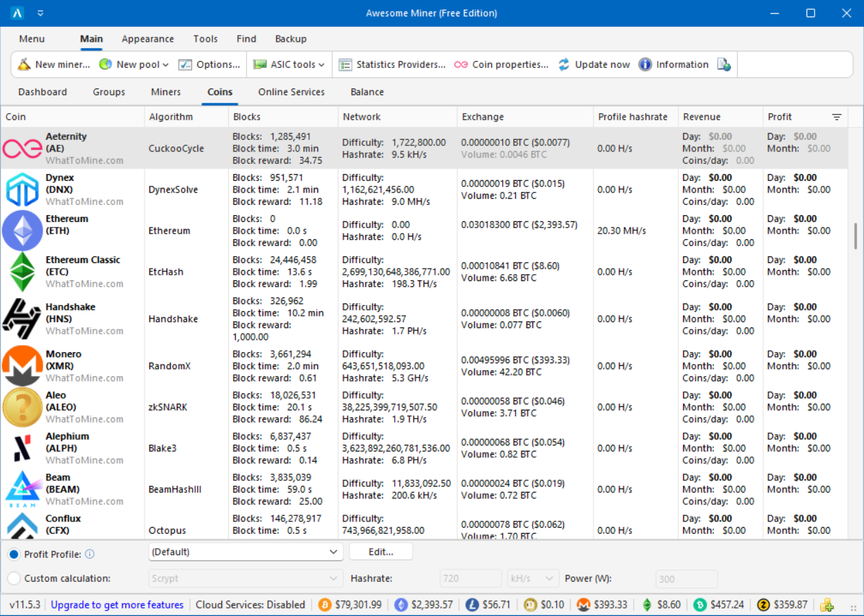Click the Bitcoin price $79,301.99 in status bar
Image resolution: width=864 pixels, height=616 pixels.
358,604
